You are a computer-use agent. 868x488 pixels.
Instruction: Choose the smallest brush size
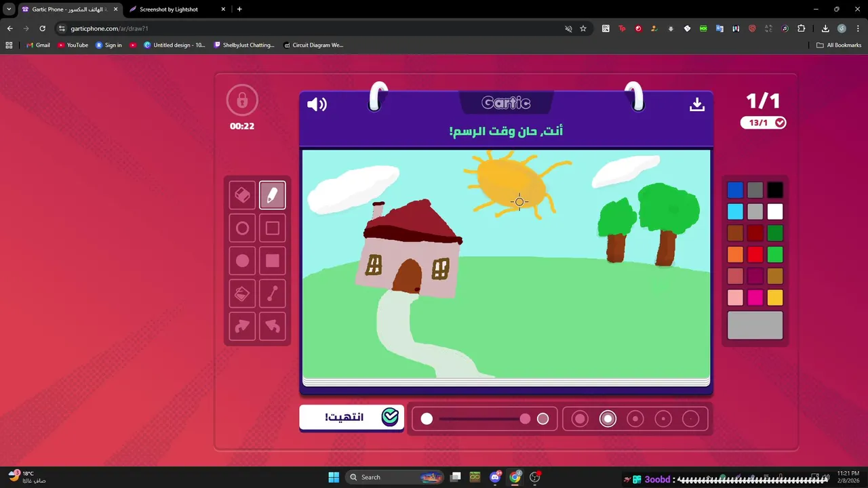click(690, 419)
